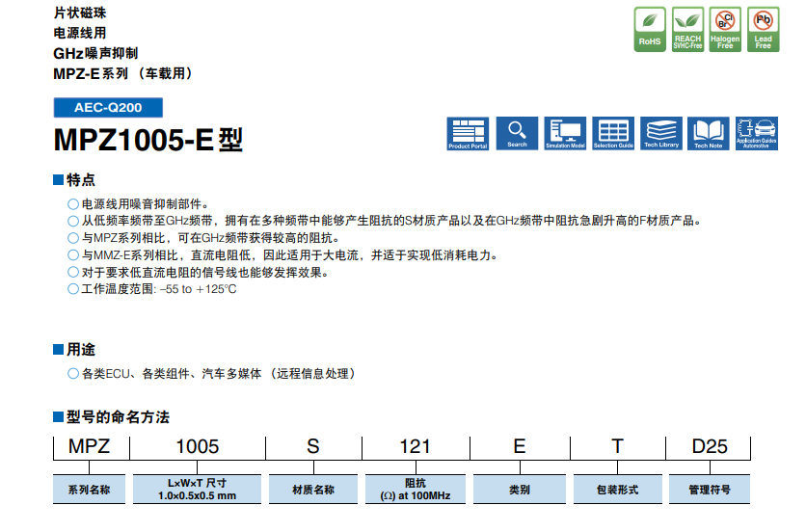The width and height of the screenshot is (806, 532).
Task: Click the 与MMZ-E系列相比 feature line
Action: pyautogui.click(x=289, y=255)
